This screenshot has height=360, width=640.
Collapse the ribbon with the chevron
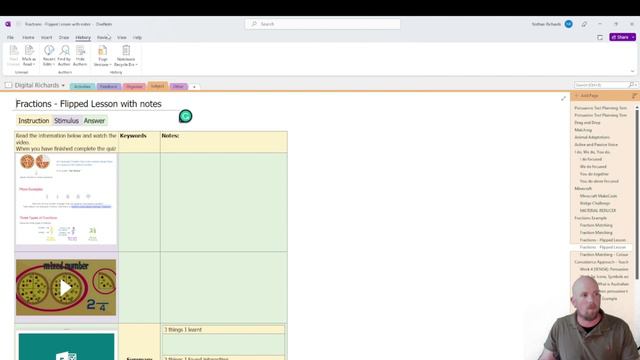pos(632,71)
